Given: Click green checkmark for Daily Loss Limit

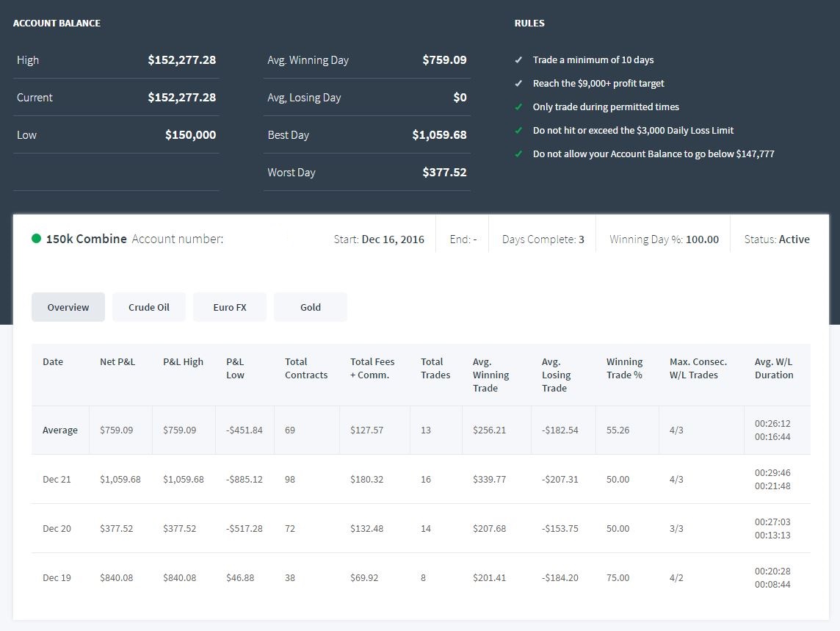Looking at the screenshot, I should coord(518,131).
